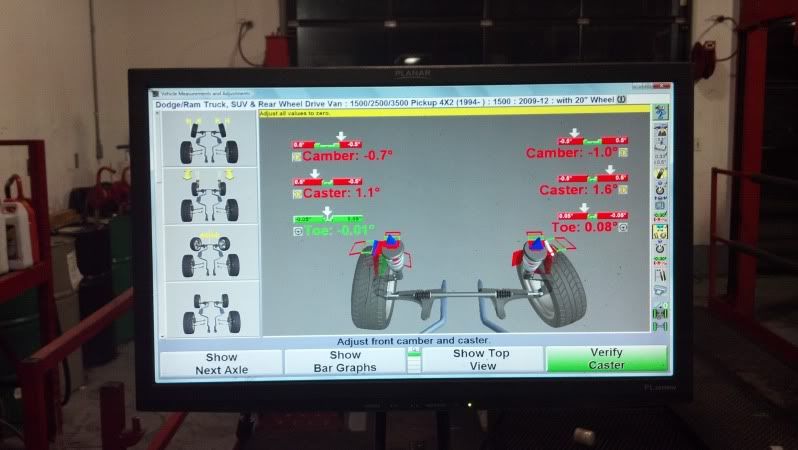
Task: Select the highlighted yellow adjustments icon
Action: tap(661, 232)
